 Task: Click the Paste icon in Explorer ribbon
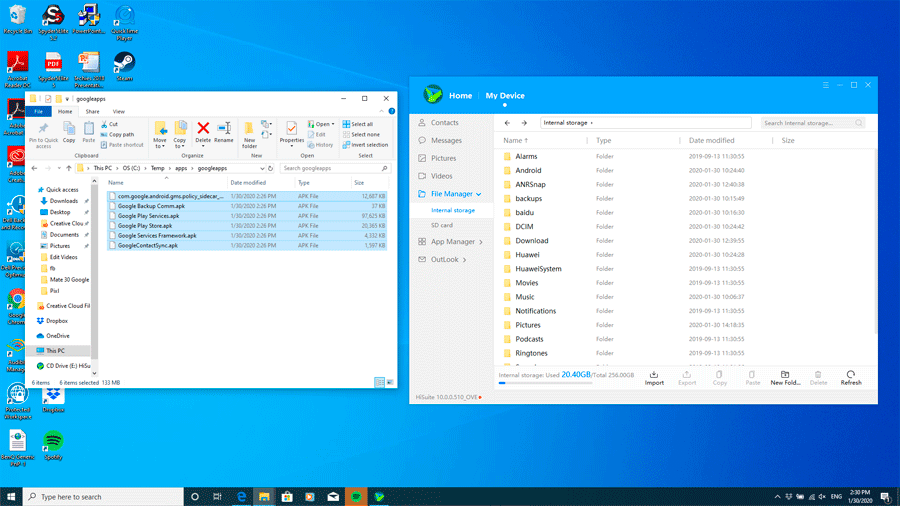(89, 128)
